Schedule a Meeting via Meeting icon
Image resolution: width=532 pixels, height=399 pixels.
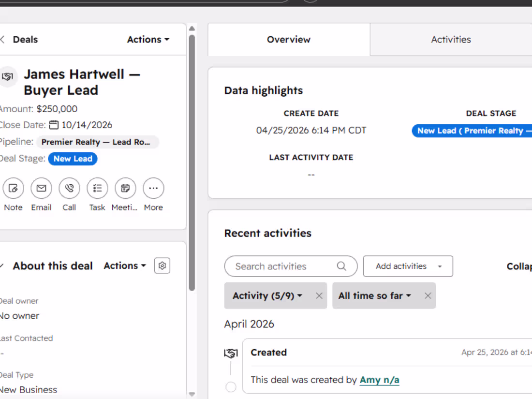pos(125,188)
